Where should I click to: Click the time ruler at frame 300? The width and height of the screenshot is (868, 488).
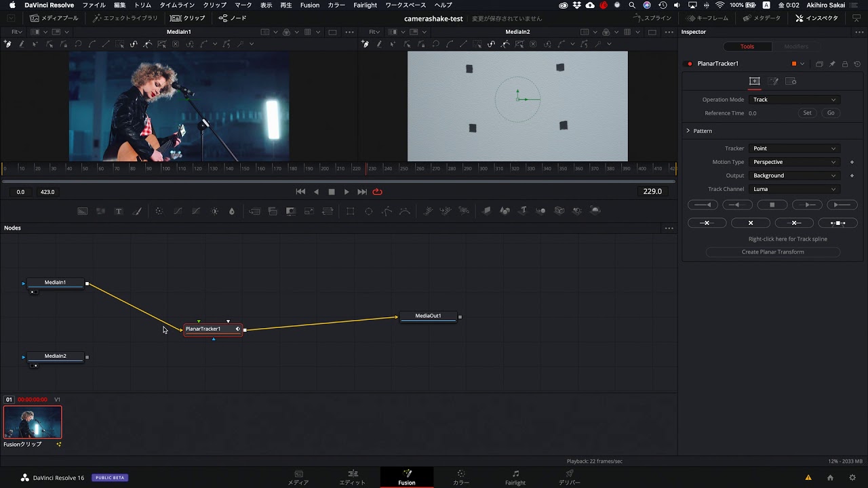(484, 168)
